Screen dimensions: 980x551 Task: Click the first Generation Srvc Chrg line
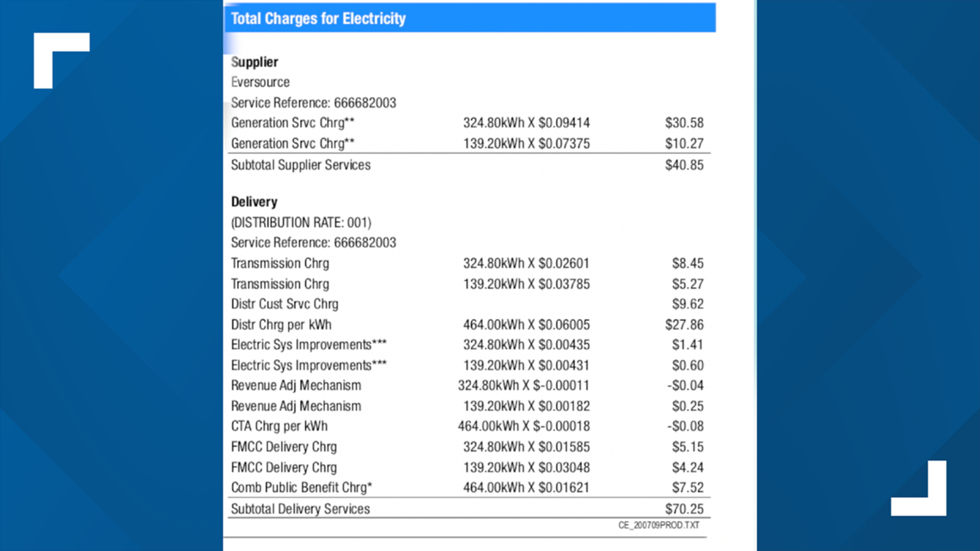(468, 123)
